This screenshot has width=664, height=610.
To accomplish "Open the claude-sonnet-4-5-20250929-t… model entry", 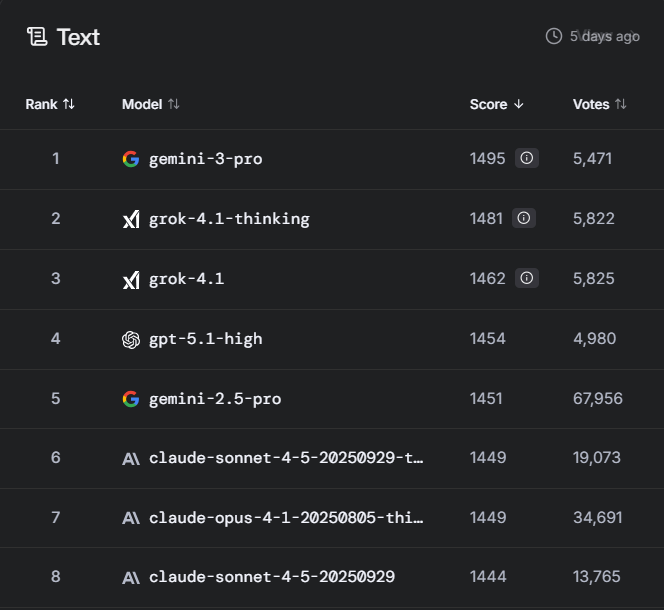I will coord(286,458).
